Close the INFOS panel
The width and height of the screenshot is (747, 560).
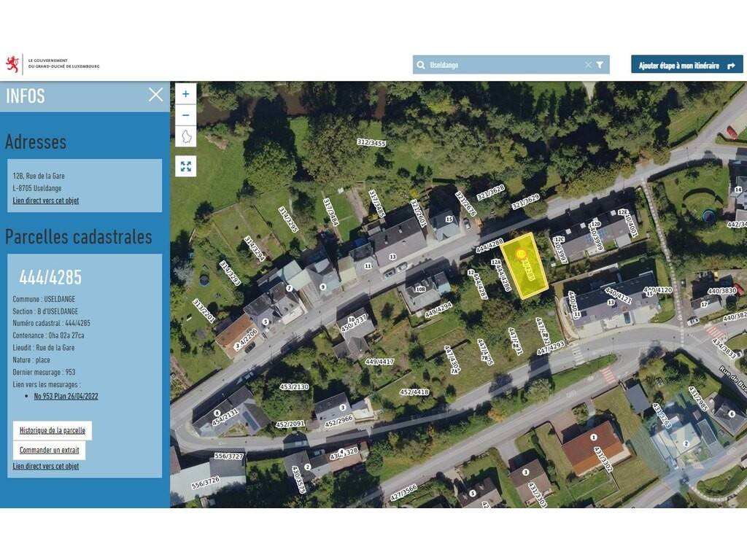pos(155,95)
